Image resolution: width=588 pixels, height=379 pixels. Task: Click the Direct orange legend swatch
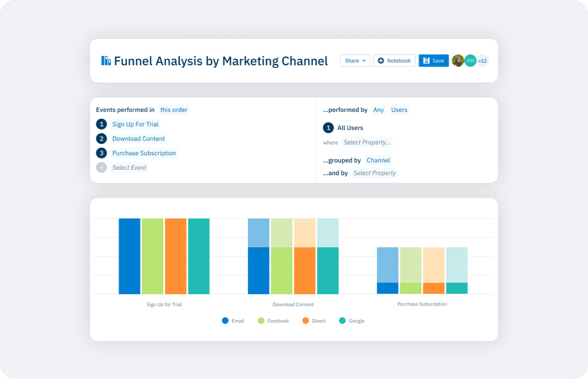click(x=306, y=321)
